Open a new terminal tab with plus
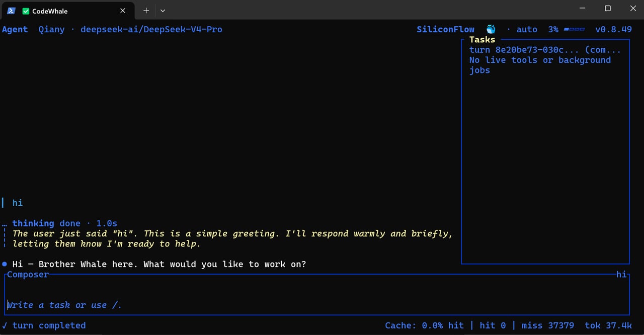 146,11
